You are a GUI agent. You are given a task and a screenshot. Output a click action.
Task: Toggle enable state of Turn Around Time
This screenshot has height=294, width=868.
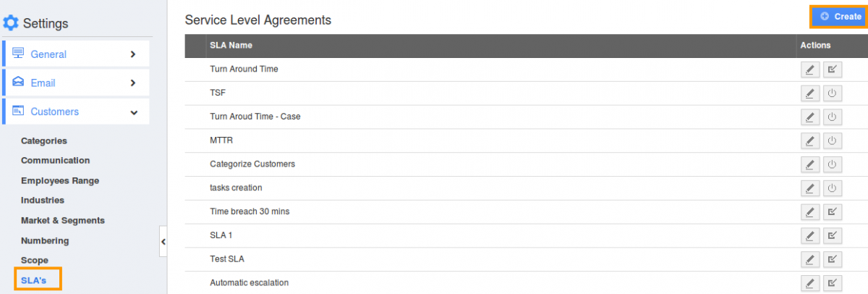coord(832,70)
